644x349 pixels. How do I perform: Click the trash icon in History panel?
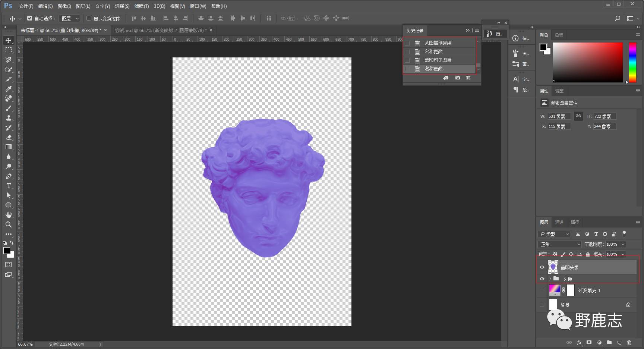coord(468,78)
